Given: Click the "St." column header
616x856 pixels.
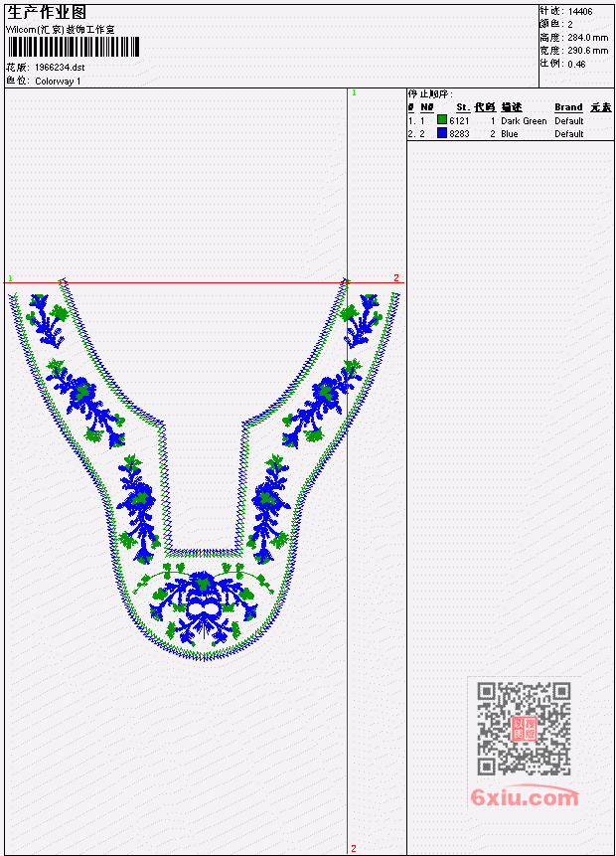Looking at the screenshot, I should pyautogui.click(x=463, y=107).
